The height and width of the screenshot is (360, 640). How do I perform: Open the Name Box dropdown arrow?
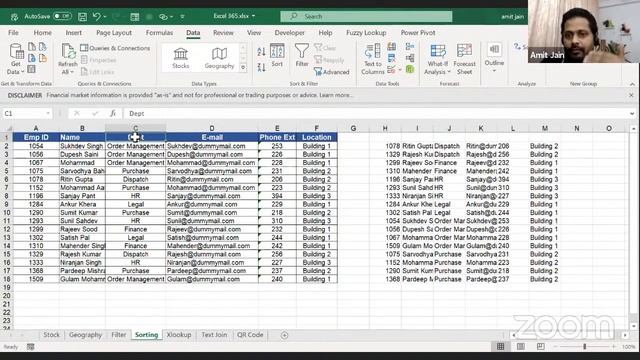coord(48,113)
